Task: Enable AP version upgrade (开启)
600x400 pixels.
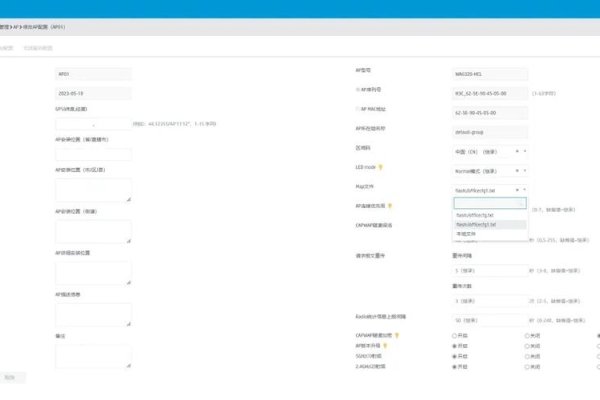Action: pyautogui.click(x=454, y=346)
